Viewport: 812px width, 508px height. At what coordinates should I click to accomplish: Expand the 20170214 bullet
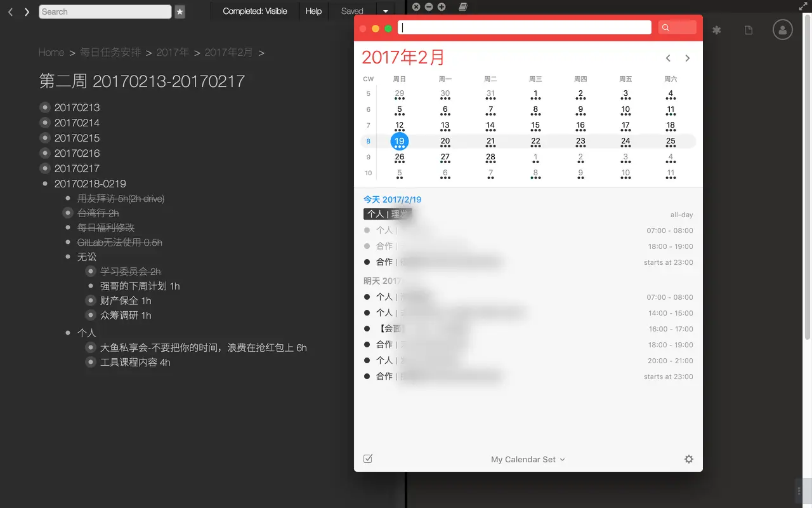[x=45, y=123]
